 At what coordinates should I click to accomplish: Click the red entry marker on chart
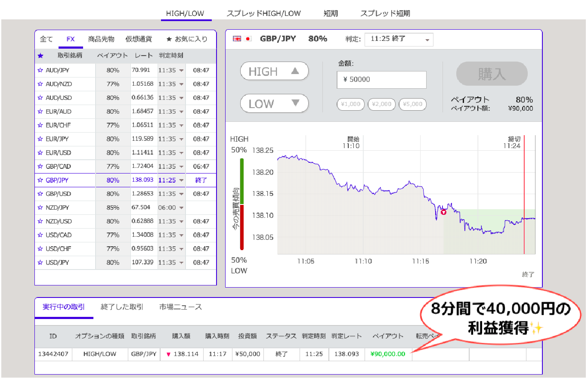443,212
